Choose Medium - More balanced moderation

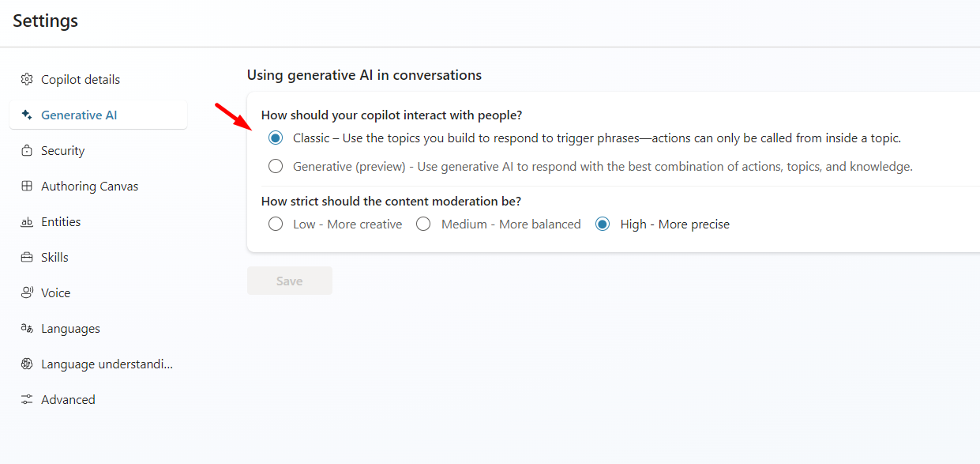click(x=423, y=224)
